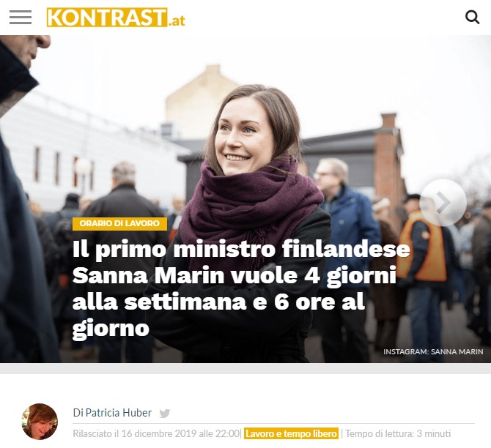This screenshot has width=491, height=448.
Task: Open Patricia Huber's Twitter bird icon
Action: tap(164, 414)
